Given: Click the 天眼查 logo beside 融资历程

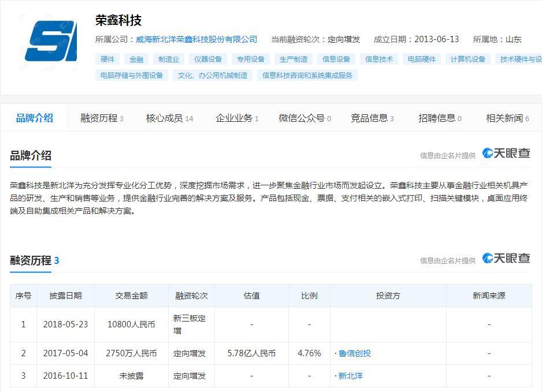Looking at the screenshot, I should (x=507, y=259).
